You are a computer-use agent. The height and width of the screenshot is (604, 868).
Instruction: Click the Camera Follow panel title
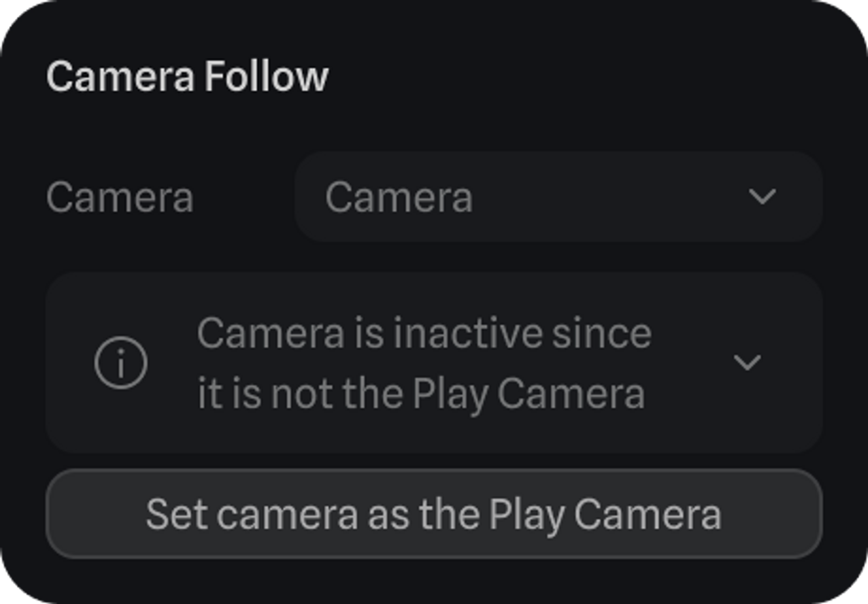pos(187,77)
